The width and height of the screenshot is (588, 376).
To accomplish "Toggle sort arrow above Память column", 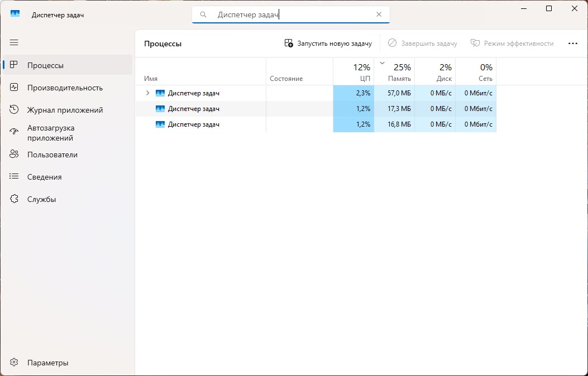I will tap(382, 63).
